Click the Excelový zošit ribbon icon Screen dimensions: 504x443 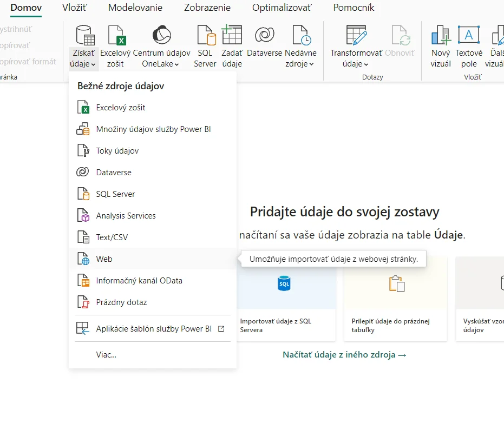(x=117, y=35)
